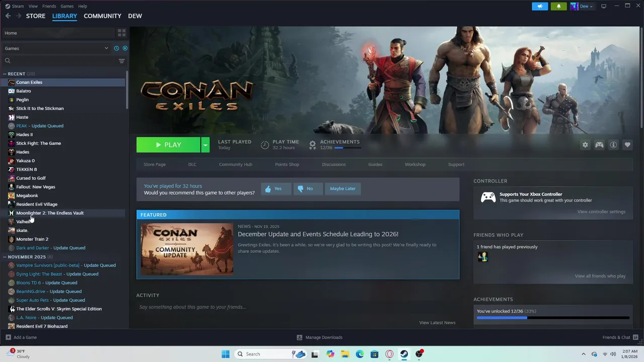Image resolution: width=644 pixels, height=362 pixels.
Task: Open the dropdown arrow beside PLAY
Action: point(205,145)
